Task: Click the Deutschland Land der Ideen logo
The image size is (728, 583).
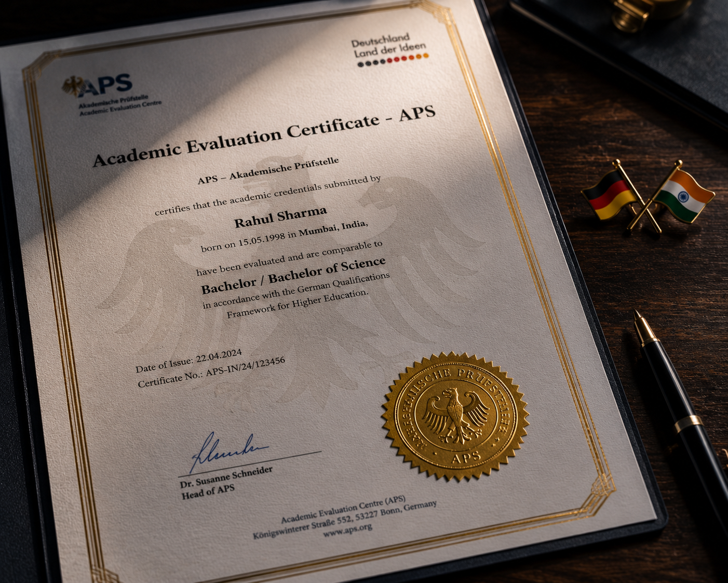Action: (390, 50)
